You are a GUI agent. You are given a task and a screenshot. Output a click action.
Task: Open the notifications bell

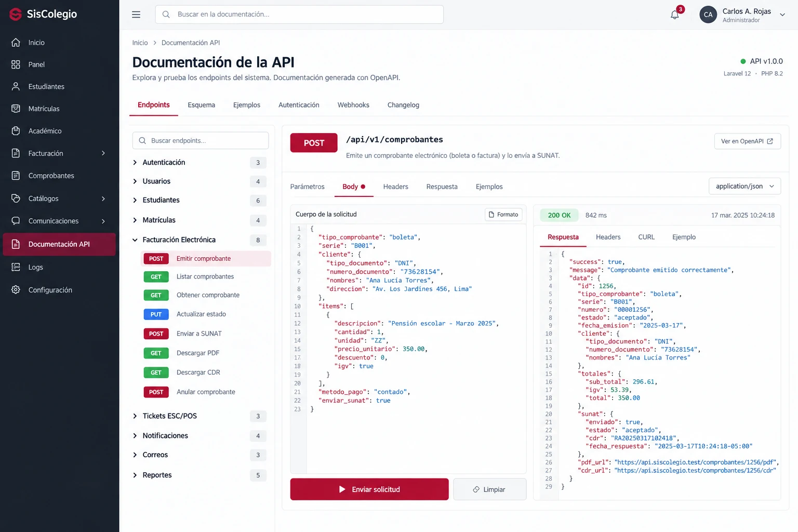point(675,15)
